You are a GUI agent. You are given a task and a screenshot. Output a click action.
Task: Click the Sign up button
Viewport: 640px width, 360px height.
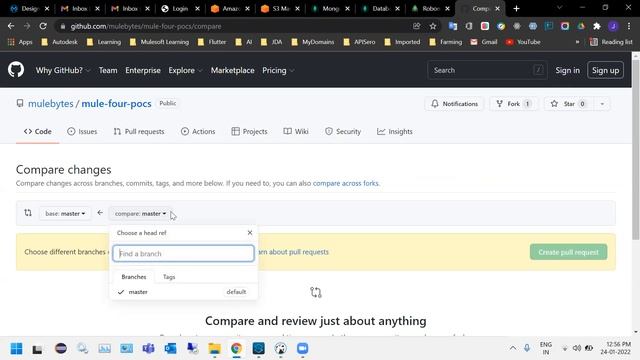(605, 70)
